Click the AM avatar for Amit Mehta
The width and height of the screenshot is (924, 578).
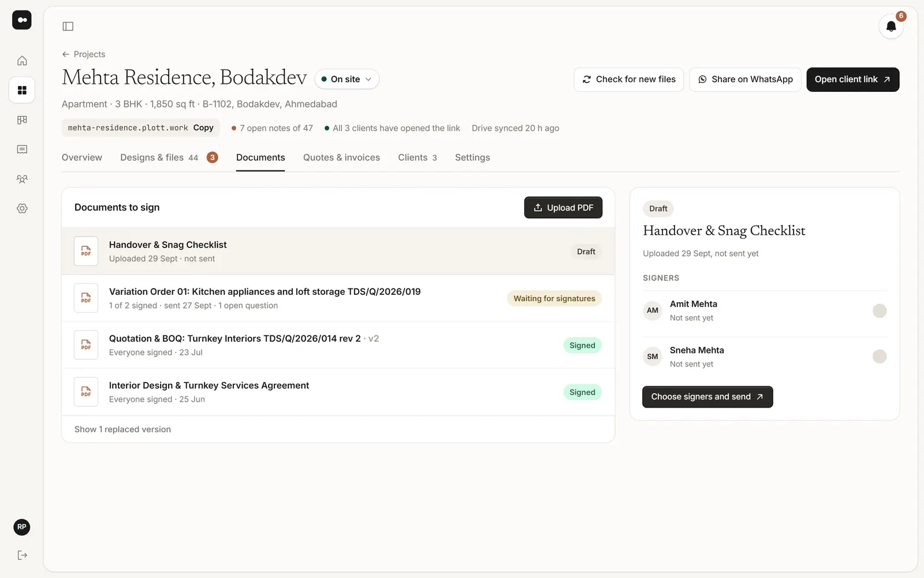coord(653,310)
